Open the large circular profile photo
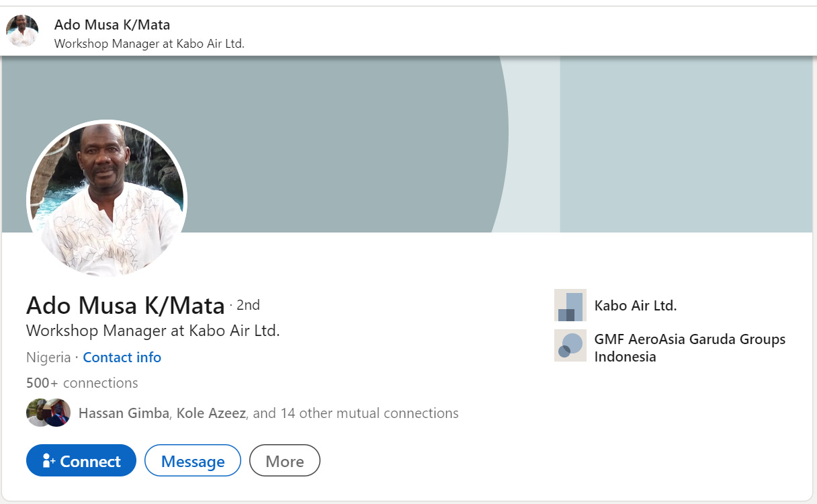The height and width of the screenshot is (504, 817). (107, 200)
